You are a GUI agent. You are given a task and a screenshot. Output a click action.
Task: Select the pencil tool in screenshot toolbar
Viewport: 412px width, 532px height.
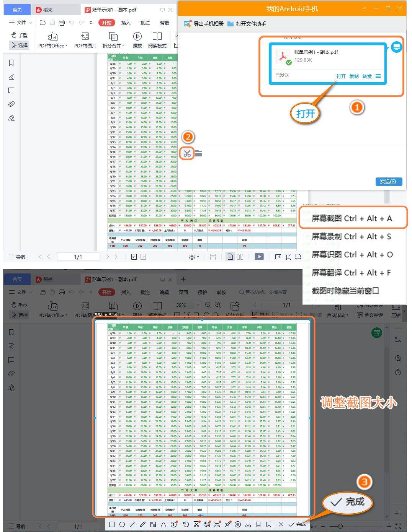143,524
